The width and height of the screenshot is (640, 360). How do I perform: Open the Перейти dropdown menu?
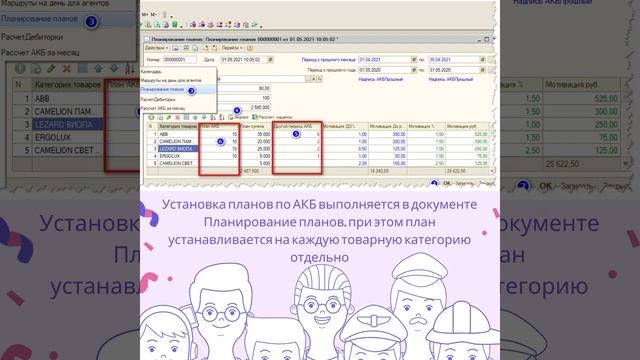coord(232,48)
